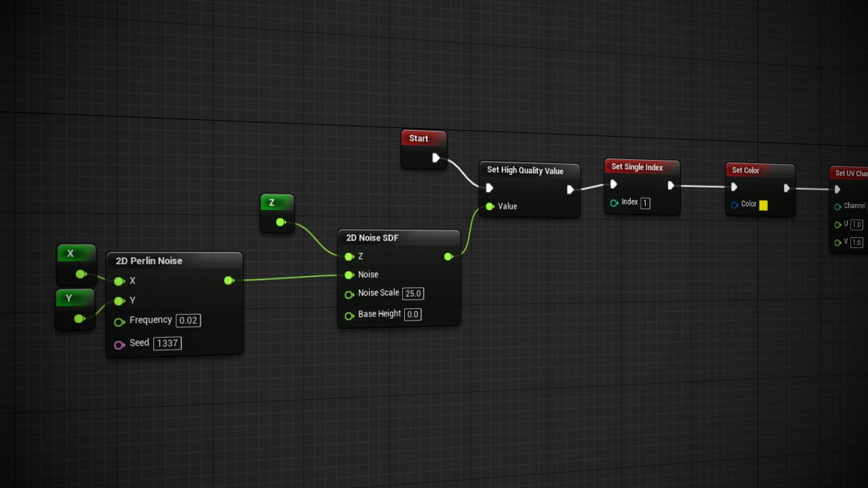Click the Start node's white execution output pin
This screenshot has height=488, width=868.
(x=436, y=158)
